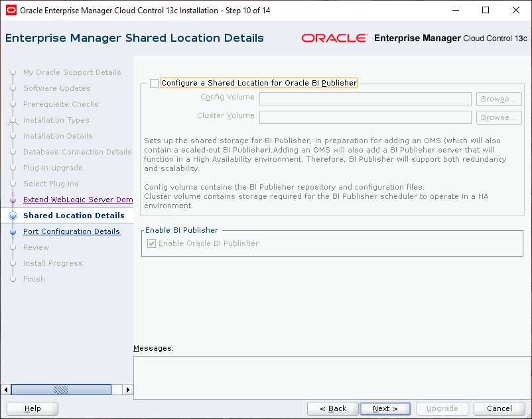532x419 pixels.
Task: Select Install Progress step
Action: point(52,263)
